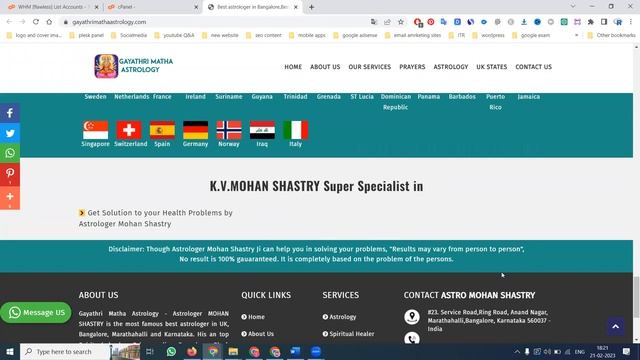Click the Twitter share icon in sidebar
640x360 pixels.
coord(10,133)
